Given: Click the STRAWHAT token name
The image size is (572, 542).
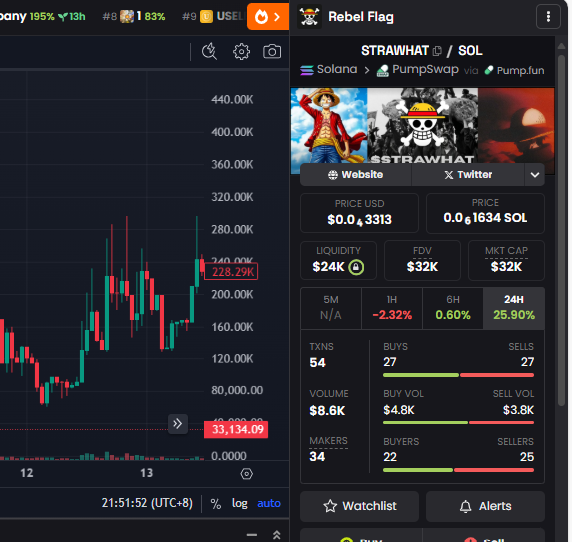Looking at the screenshot, I should [395, 51].
